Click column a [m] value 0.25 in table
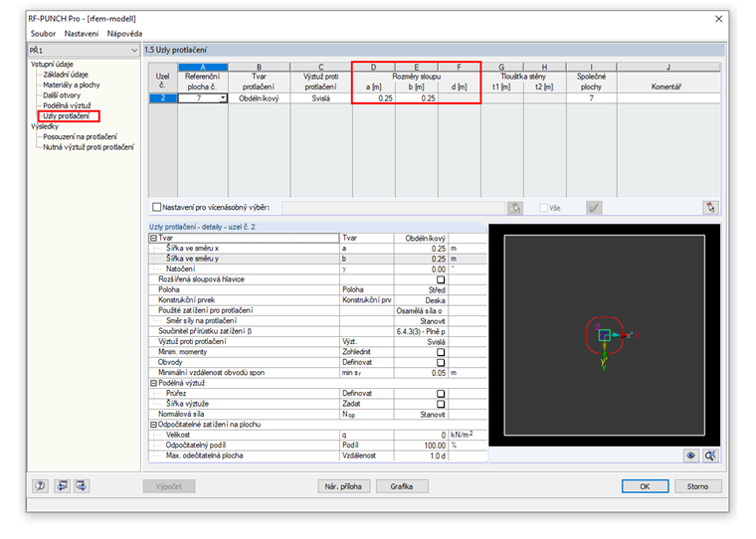This screenshot has width=756, height=539. (x=374, y=98)
